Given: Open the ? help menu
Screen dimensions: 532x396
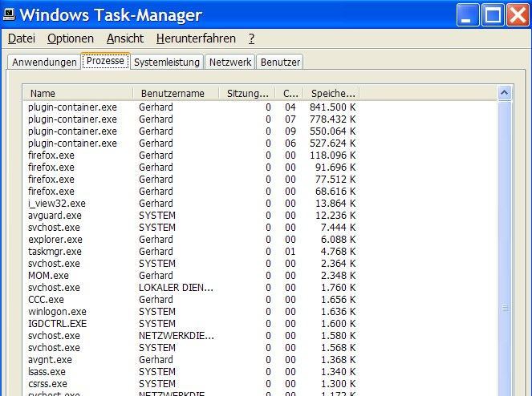Looking at the screenshot, I should point(251,38).
